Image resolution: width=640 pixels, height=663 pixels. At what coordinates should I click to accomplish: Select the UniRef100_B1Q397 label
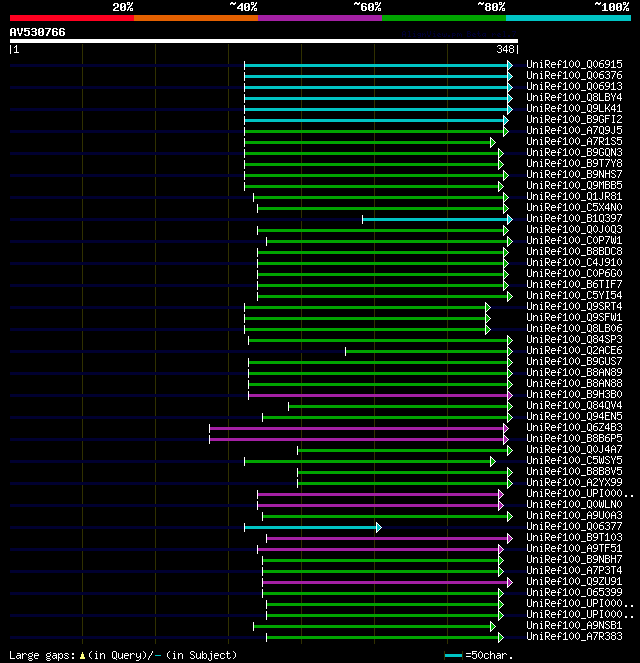(574, 218)
